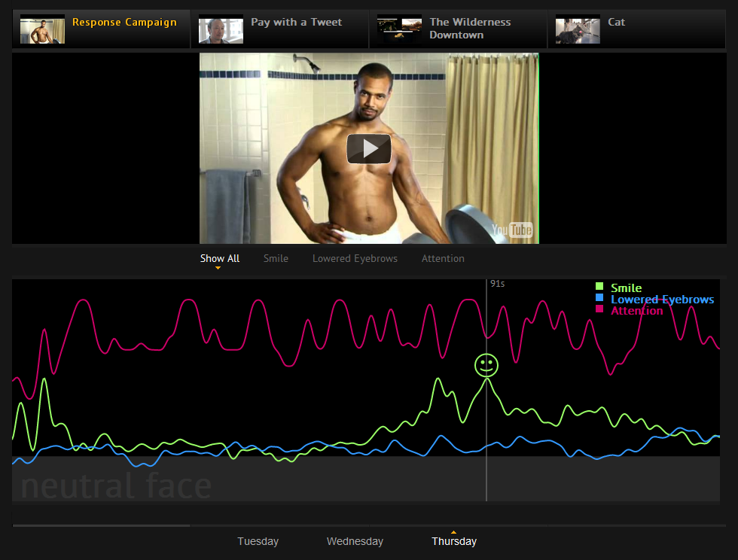The width and height of the screenshot is (738, 560).
Task: Filter chart by Lowered Eyebrows
Action: pyautogui.click(x=355, y=259)
